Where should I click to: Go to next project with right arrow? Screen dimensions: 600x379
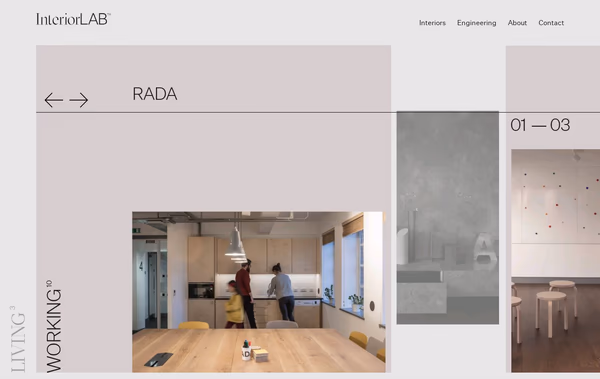tap(78, 100)
